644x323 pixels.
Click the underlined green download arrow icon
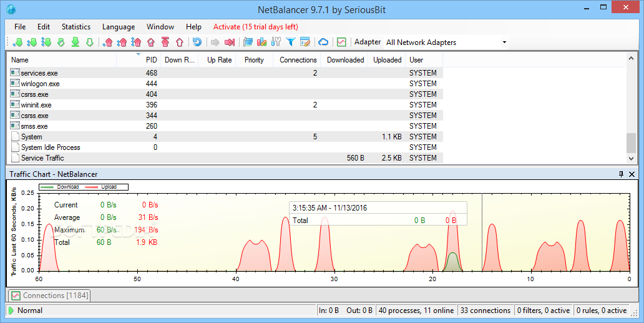(x=75, y=42)
